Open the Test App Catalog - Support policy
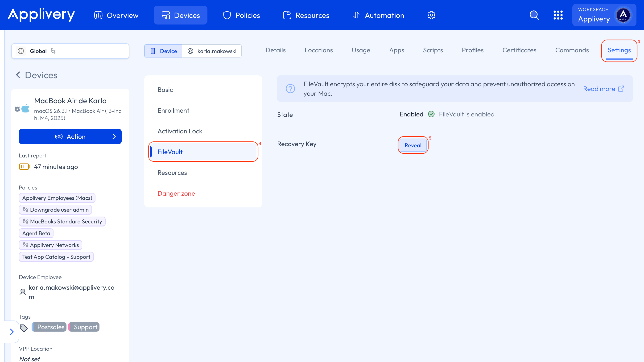644x362 pixels. point(56,257)
